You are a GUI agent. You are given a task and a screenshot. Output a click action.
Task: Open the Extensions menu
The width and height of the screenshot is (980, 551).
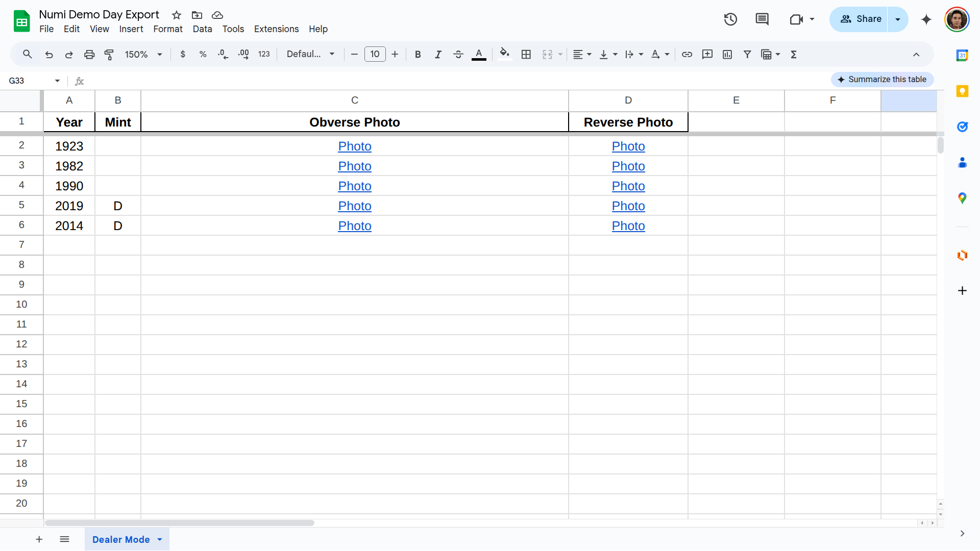276,29
